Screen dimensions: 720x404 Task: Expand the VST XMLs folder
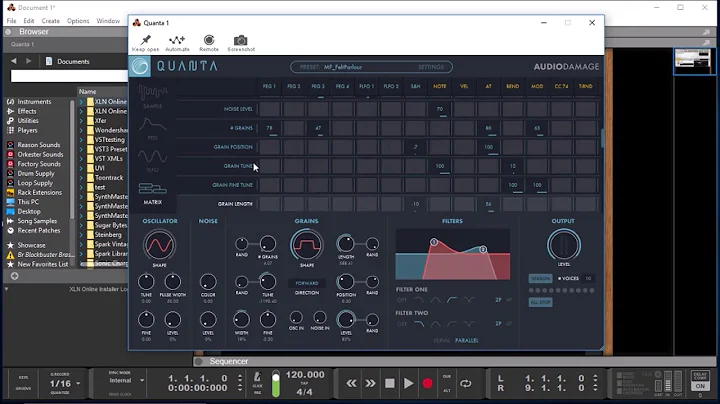(81, 159)
